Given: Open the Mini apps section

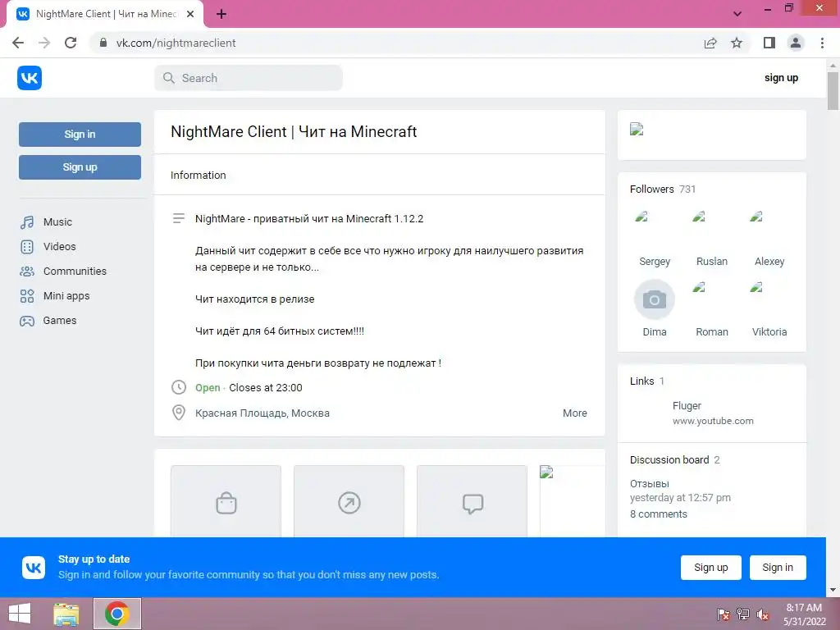Looking at the screenshot, I should [x=66, y=295].
